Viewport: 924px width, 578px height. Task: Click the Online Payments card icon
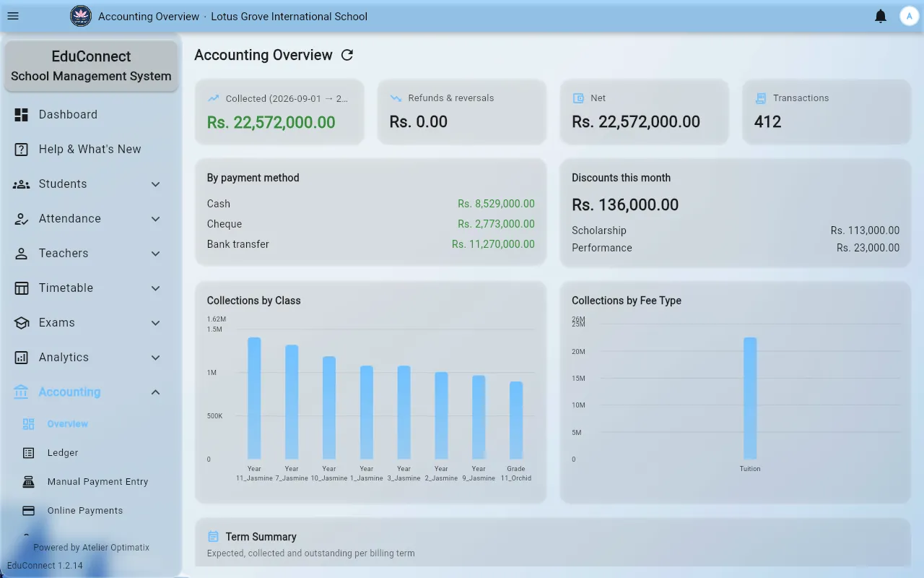tap(29, 510)
